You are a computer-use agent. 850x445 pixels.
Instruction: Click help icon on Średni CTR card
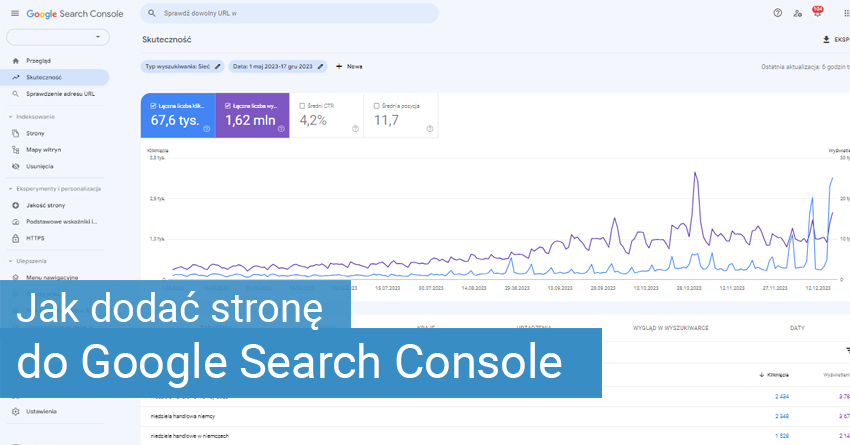point(356,128)
